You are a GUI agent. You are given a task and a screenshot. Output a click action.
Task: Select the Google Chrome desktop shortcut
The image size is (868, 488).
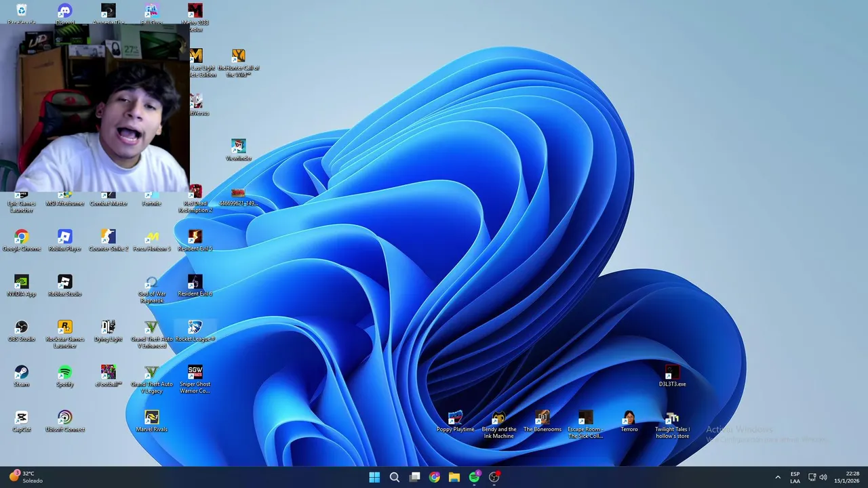coord(22,240)
